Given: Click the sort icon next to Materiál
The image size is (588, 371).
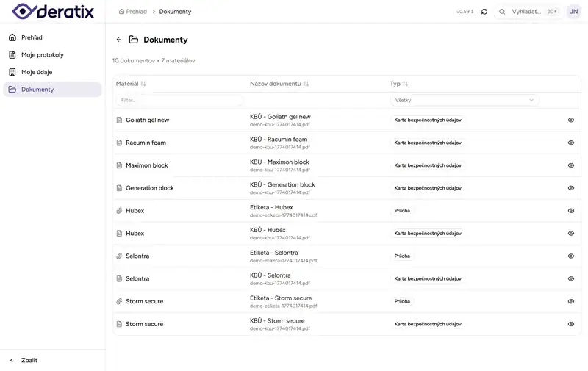Looking at the screenshot, I should (143, 84).
